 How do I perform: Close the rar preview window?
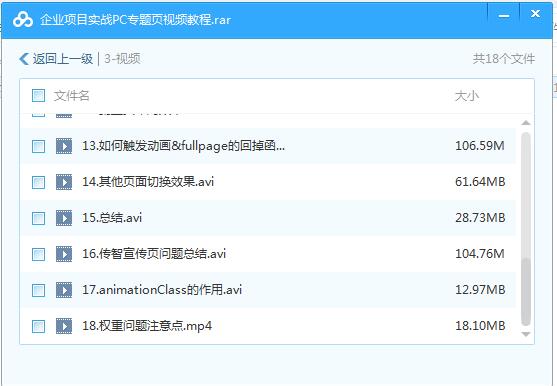coord(535,14)
